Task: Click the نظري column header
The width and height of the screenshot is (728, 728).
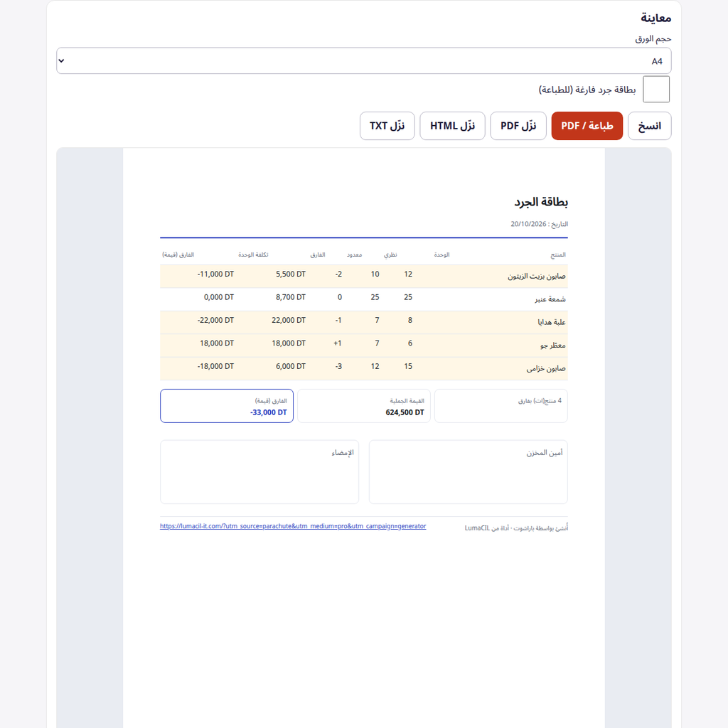Action: [390, 255]
